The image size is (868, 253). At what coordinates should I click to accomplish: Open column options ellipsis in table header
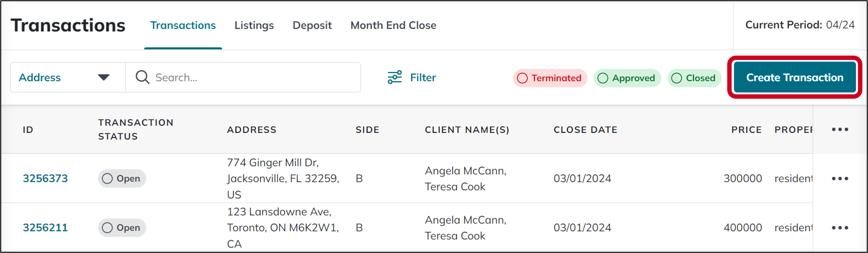[x=840, y=130]
